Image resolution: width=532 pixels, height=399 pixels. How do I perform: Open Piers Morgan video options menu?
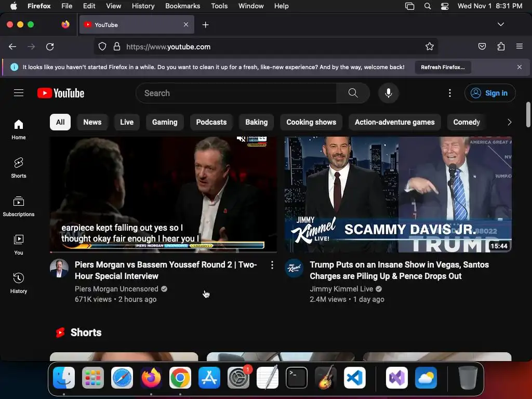point(272,265)
